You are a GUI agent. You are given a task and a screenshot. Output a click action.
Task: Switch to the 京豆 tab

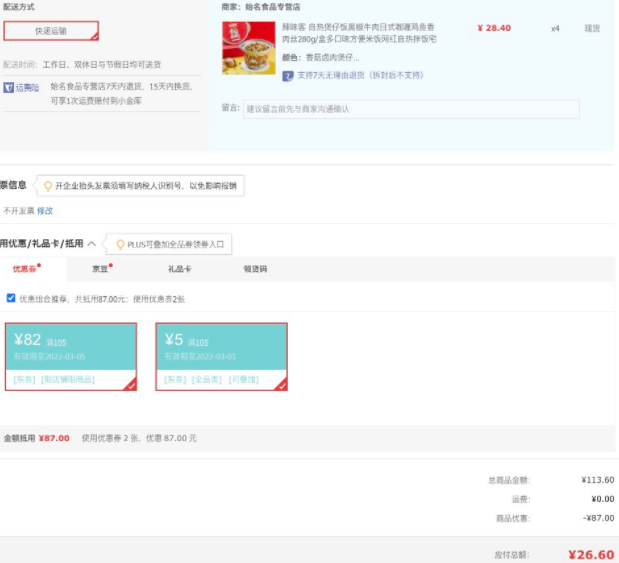tap(100, 269)
